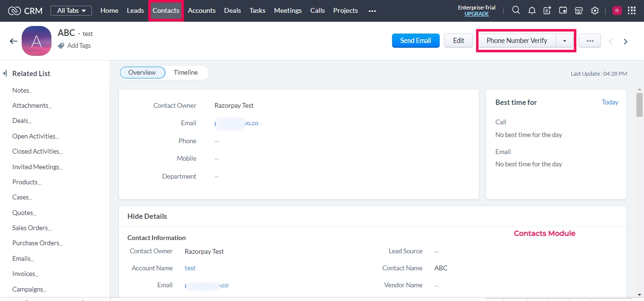
Task: Open the setup gear icon
Action: tap(595, 10)
